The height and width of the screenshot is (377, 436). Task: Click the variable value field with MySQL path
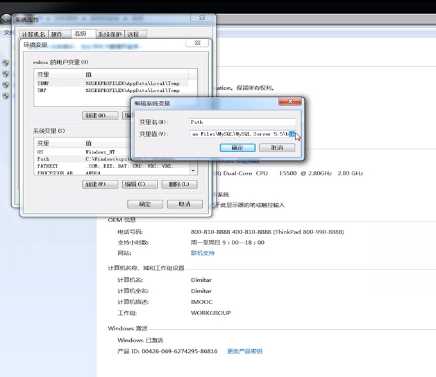[x=242, y=134]
